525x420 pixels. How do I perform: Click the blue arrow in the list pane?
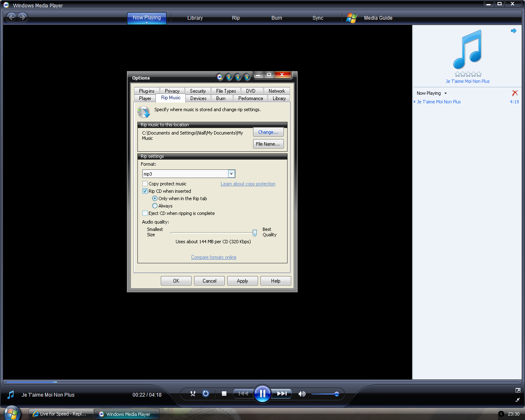514,31
